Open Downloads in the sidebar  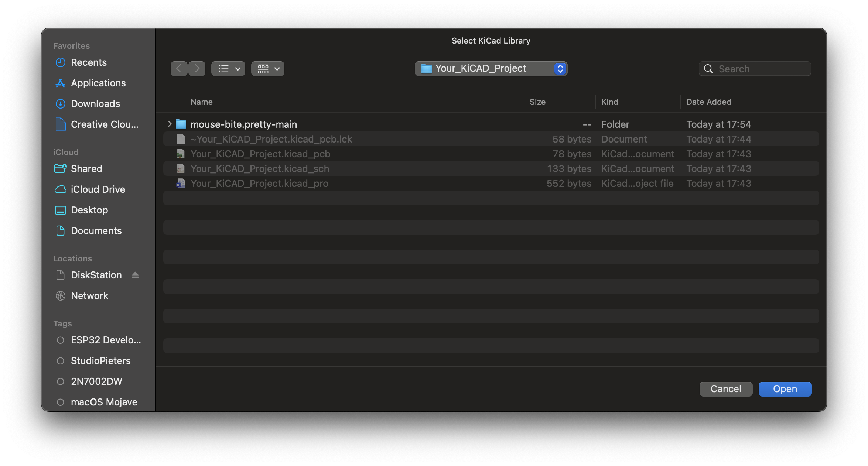click(x=95, y=104)
